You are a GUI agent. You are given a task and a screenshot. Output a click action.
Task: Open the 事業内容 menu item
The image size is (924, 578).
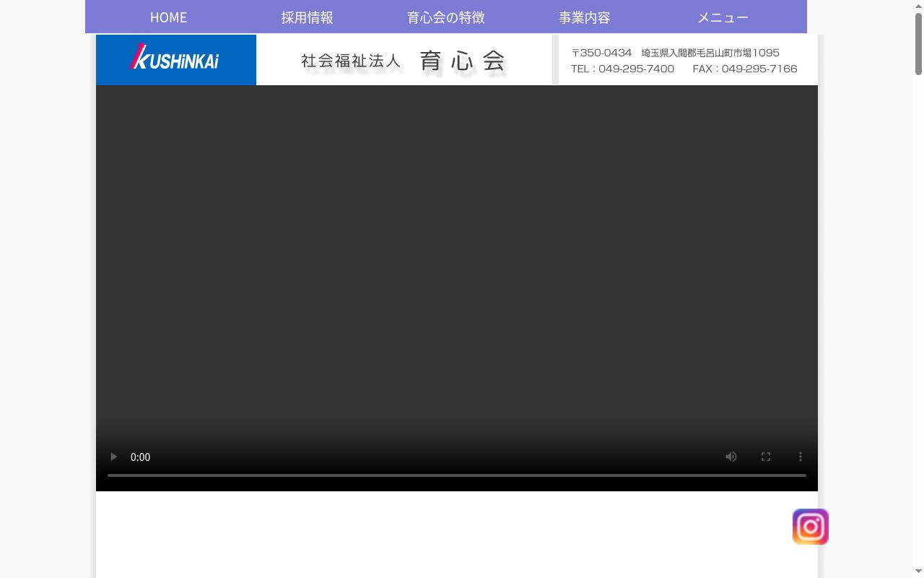tap(585, 17)
